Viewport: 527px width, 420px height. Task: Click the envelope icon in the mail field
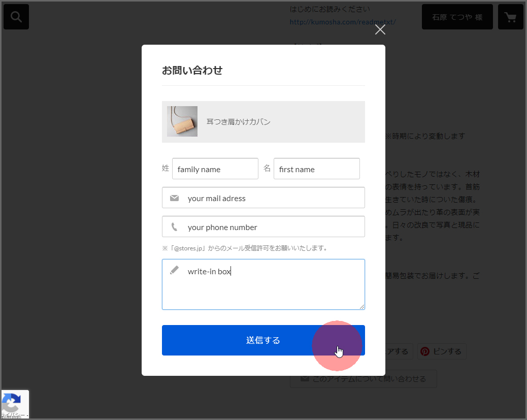coord(174,198)
